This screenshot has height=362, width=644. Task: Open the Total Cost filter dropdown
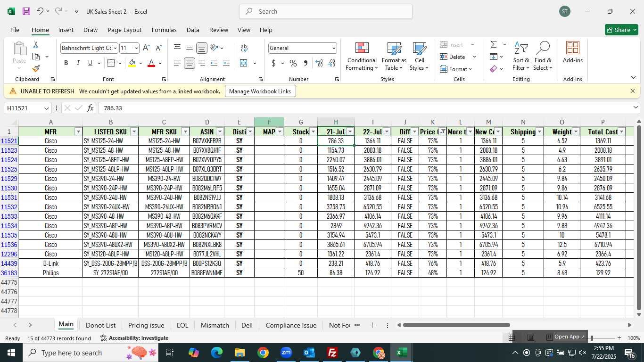click(621, 132)
